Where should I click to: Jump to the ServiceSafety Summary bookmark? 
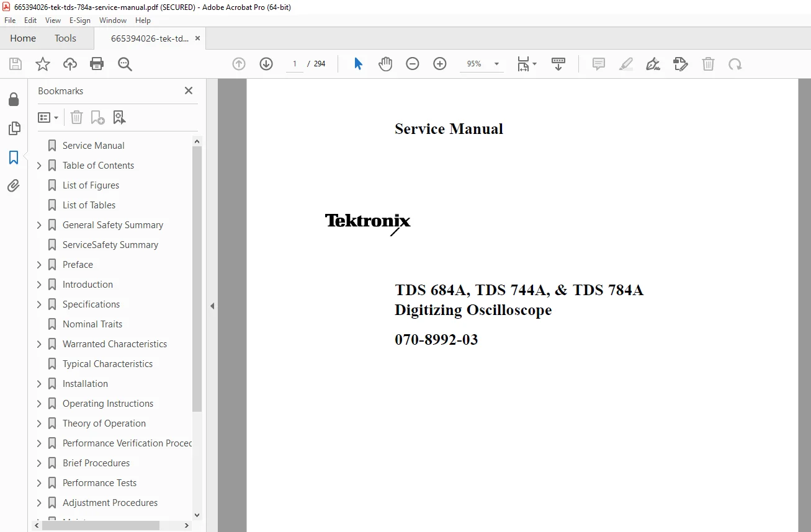tap(110, 245)
